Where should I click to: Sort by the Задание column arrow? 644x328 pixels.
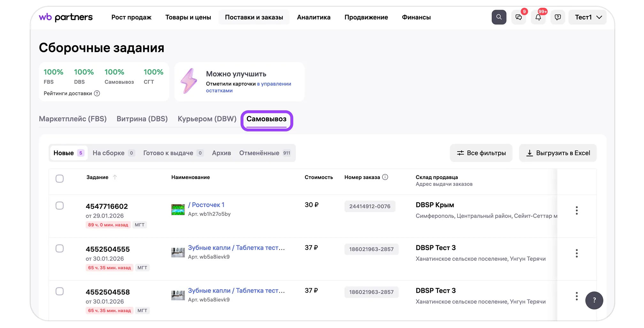[115, 177]
